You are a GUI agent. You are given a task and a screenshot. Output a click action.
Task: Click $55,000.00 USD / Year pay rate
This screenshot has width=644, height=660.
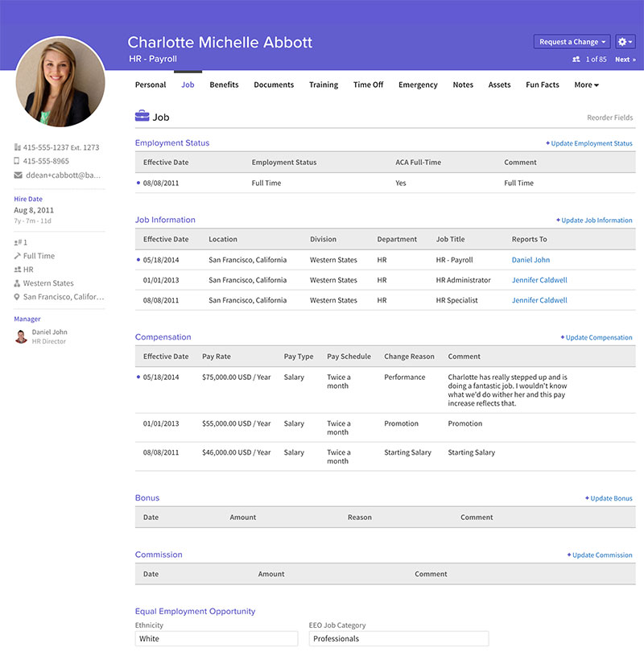coord(236,423)
